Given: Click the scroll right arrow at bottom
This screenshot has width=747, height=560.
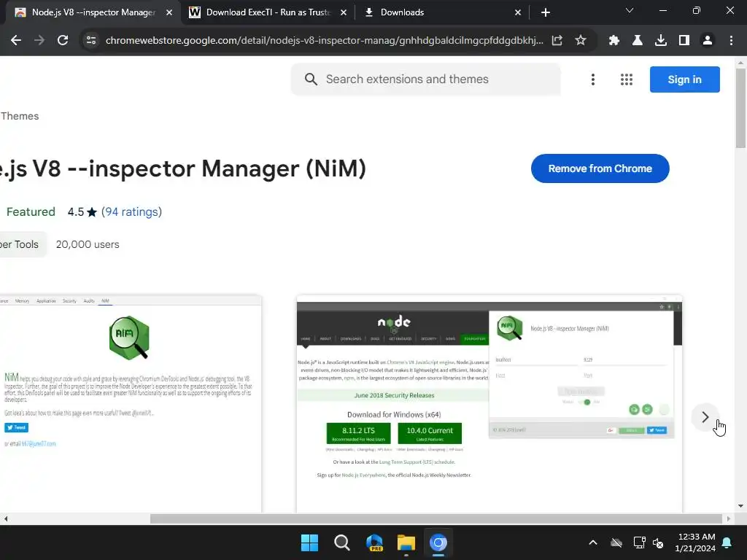Looking at the screenshot, I should click(x=728, y=518).
